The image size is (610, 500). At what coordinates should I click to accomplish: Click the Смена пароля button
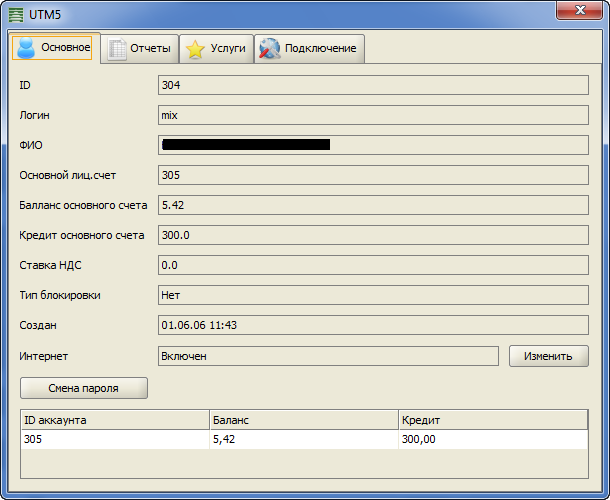pos(84,388)
